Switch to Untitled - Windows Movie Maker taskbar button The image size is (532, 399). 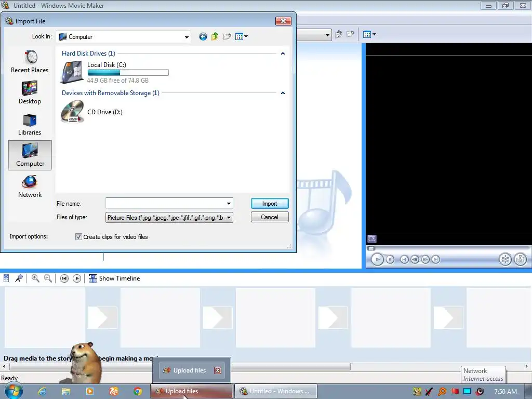click(276, 391)
